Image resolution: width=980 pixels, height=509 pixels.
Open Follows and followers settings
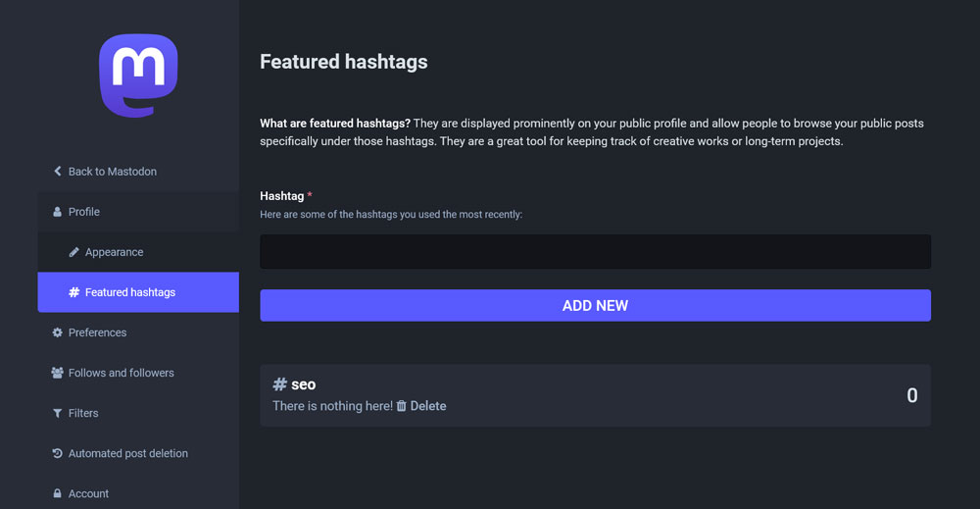click(121, 373)
